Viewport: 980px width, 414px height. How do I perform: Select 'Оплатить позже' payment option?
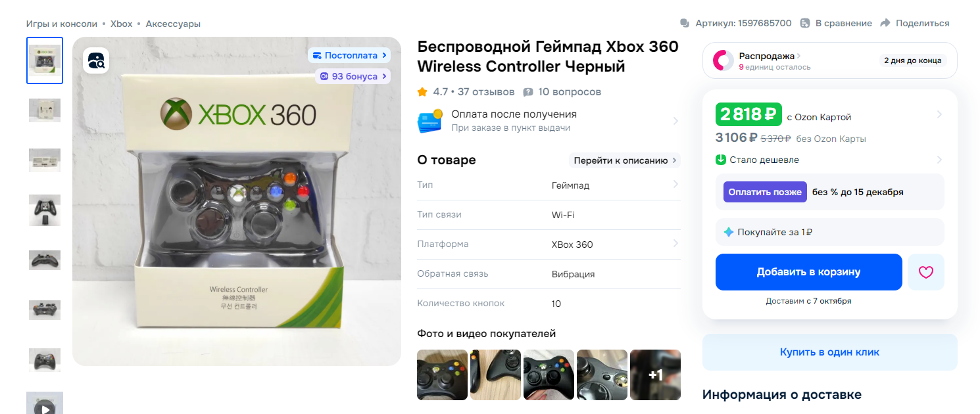click(x=766, y=192)
